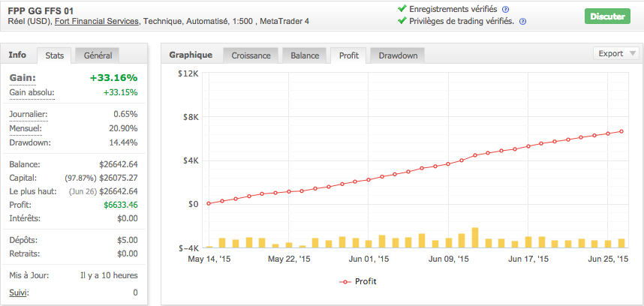Switch to the Balance chart tab
Screen dimensions: 644x306
(x=305, y=55)
